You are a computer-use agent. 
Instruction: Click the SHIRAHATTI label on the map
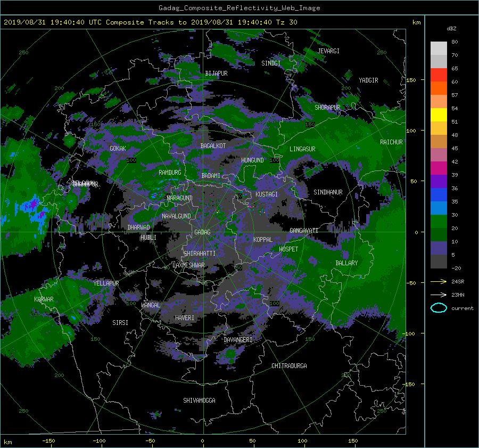200,254
